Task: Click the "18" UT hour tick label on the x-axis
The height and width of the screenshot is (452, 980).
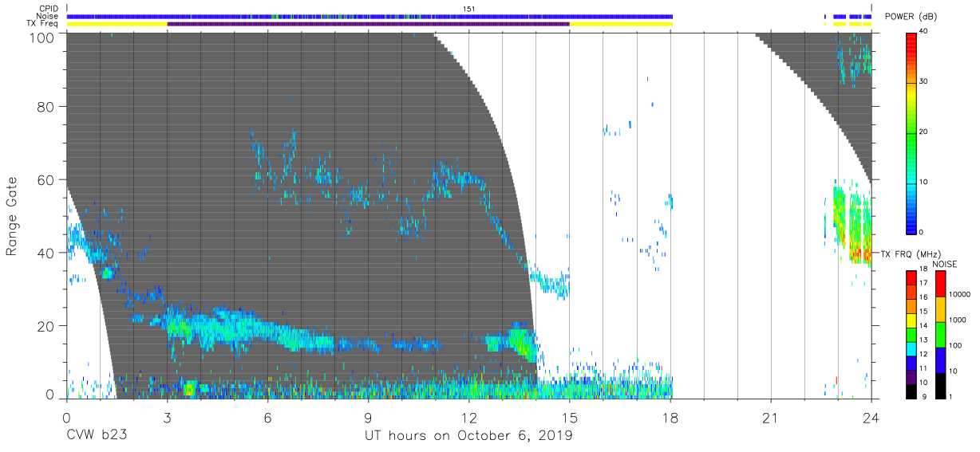Action: pos(670,419)
